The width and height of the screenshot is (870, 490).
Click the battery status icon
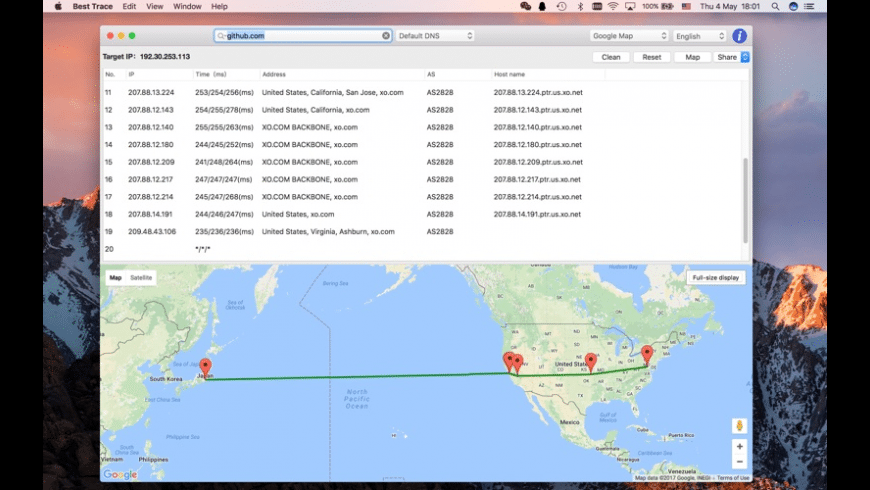(667, 6)
